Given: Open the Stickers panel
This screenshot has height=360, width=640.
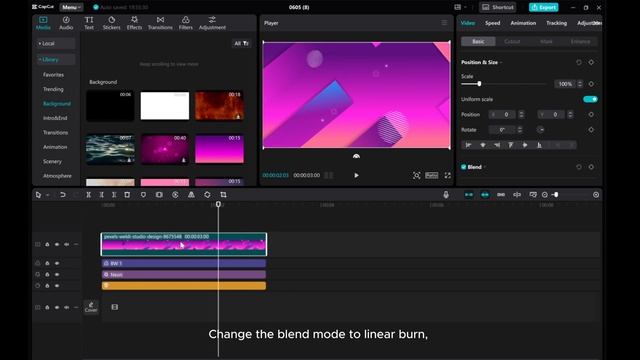Looking at the screenshot, I should tap(111, 23).
